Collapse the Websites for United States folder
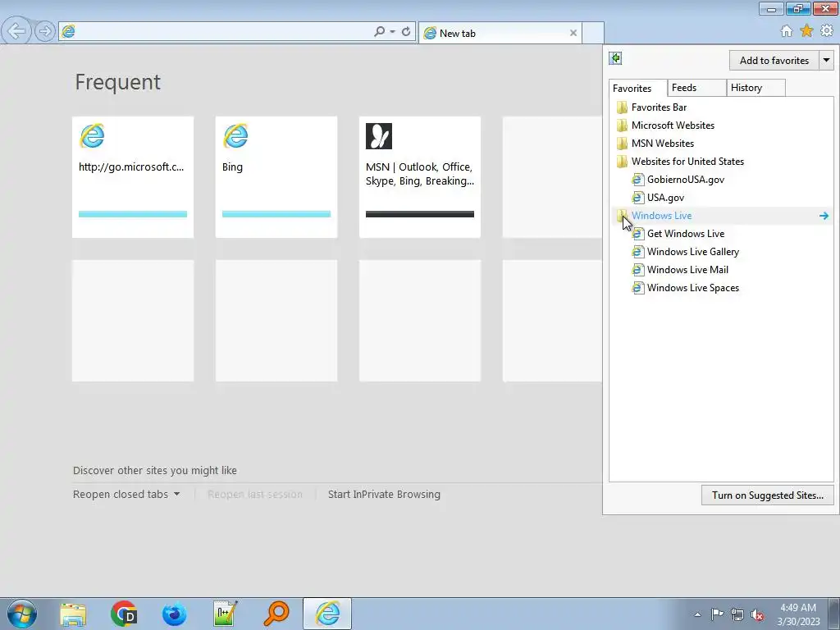The width and height of the screenshot is (840, 630). [722, 162]
